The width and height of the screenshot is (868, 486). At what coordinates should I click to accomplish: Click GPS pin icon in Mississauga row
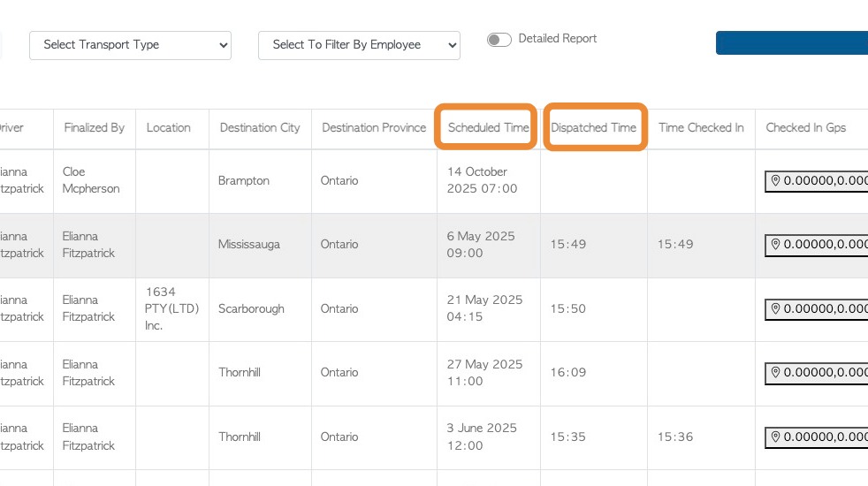tap(776, 244)
